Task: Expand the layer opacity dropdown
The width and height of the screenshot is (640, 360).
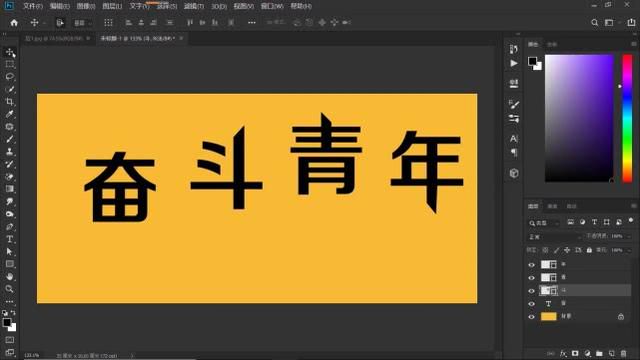Action: 628,236
